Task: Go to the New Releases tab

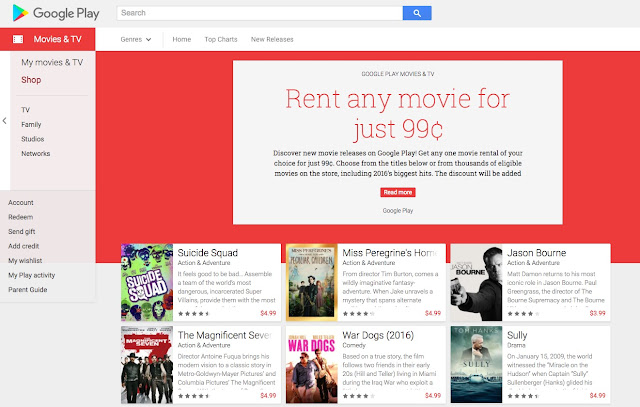Action: click(272, 40)
